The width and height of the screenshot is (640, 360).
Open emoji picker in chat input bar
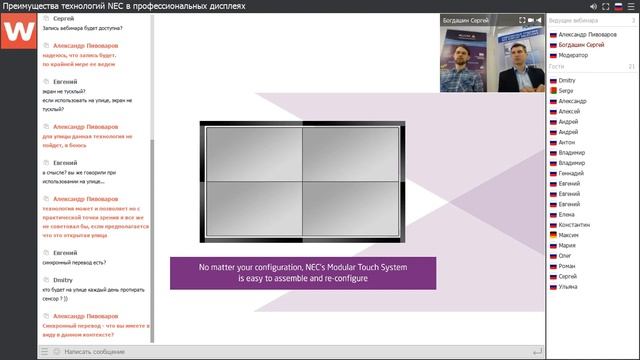(57, 351)
